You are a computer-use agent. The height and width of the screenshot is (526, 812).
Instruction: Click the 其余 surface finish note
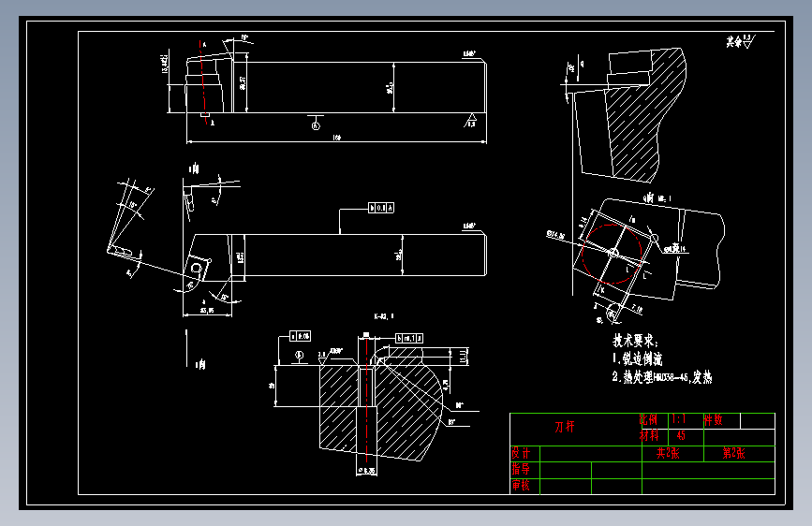[741, 41]
